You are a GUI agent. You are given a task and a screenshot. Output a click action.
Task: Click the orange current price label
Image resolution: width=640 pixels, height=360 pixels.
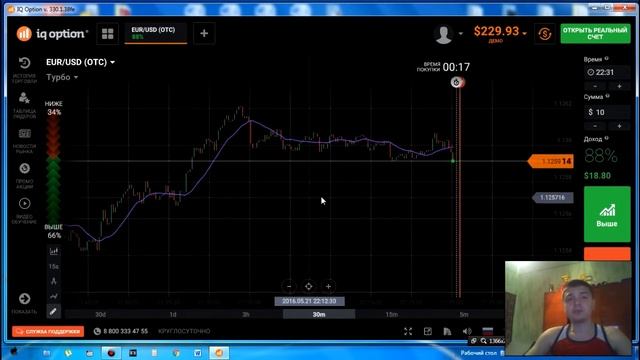[x=551, y=162]
